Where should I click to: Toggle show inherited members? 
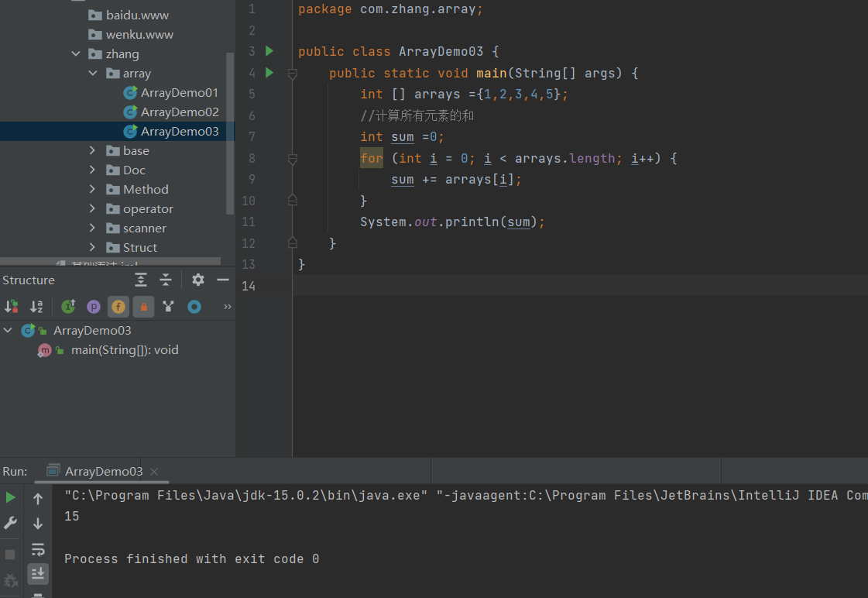68,306
